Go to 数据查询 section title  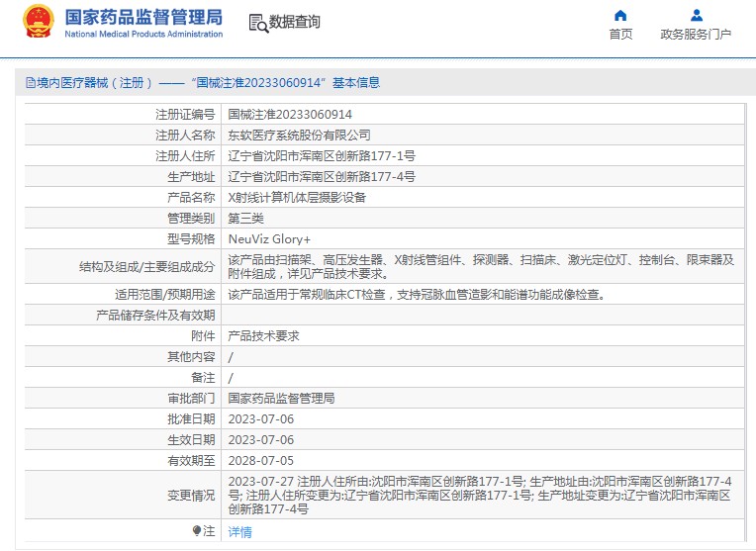tap(295, 22)
